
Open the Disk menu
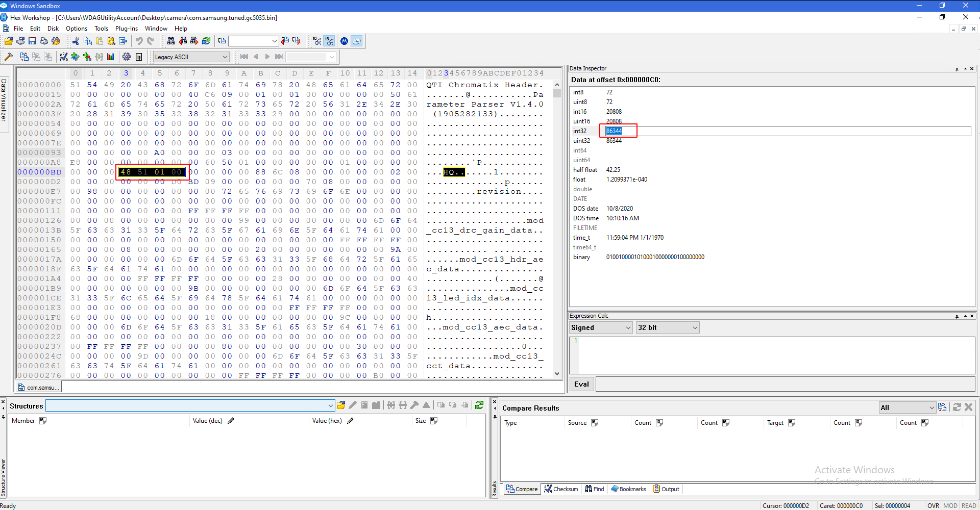[53, 29]
